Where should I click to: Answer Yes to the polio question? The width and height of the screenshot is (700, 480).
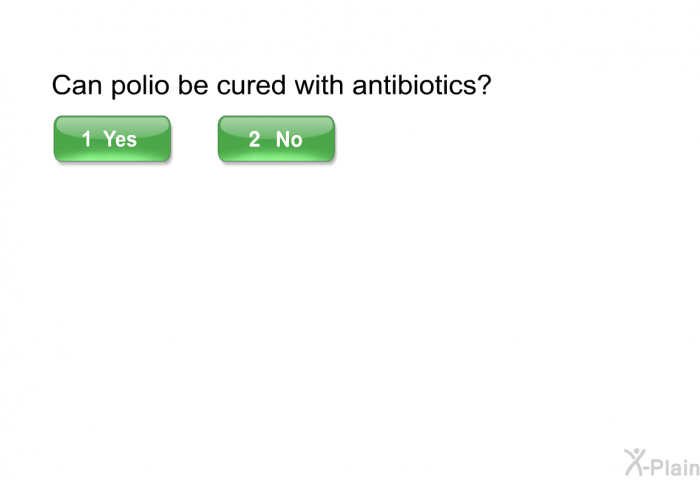click(112, 139)
